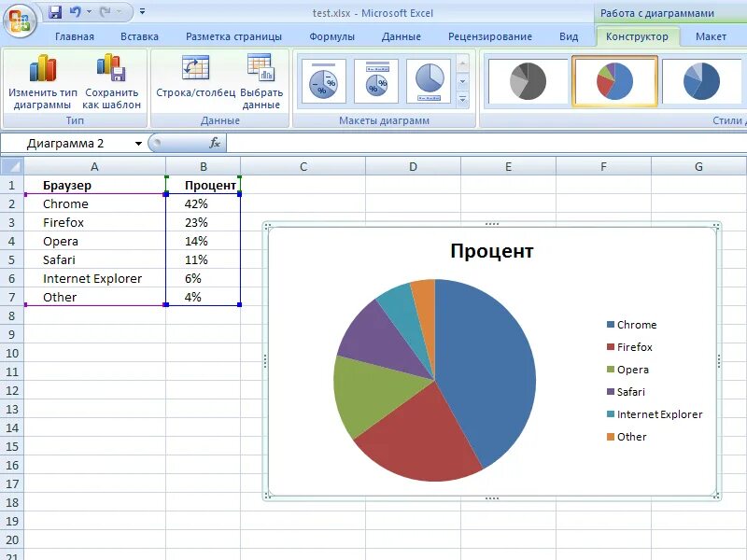This screenshot has height=560, width=747.
Task: Open the Вид tab
Action: click(569, 36)
